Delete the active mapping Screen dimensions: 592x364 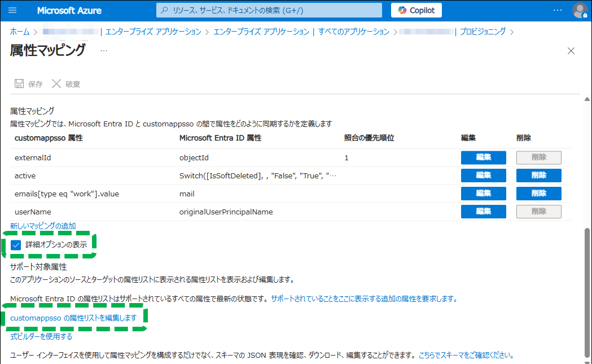[x=539, y=176]
